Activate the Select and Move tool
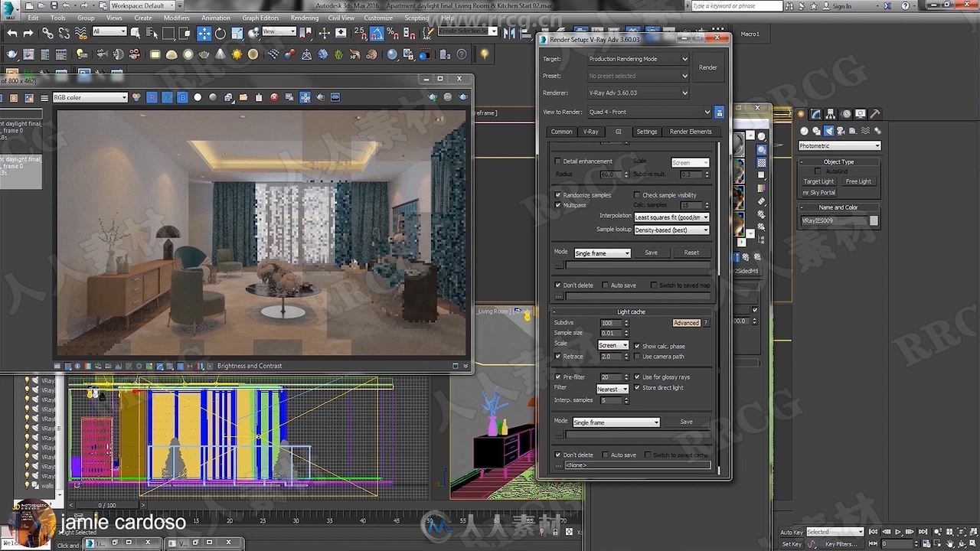This screenshot has width=980, height=551. pos(204,34)
